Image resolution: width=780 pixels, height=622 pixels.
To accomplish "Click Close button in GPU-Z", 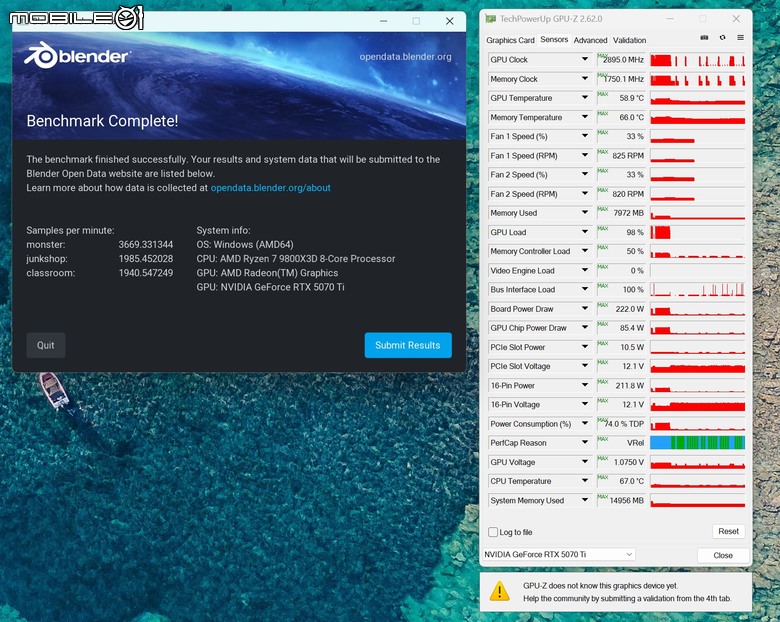I will pyautogui.click(x=723, y=555).
